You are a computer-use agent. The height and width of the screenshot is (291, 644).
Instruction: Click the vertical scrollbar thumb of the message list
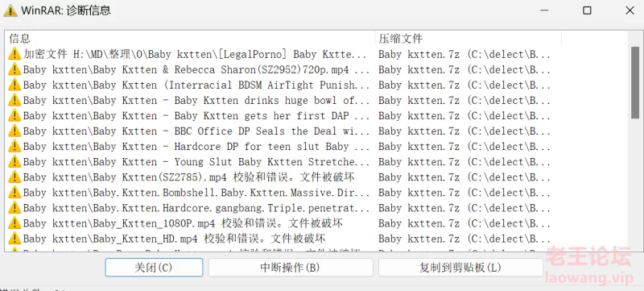634,82
